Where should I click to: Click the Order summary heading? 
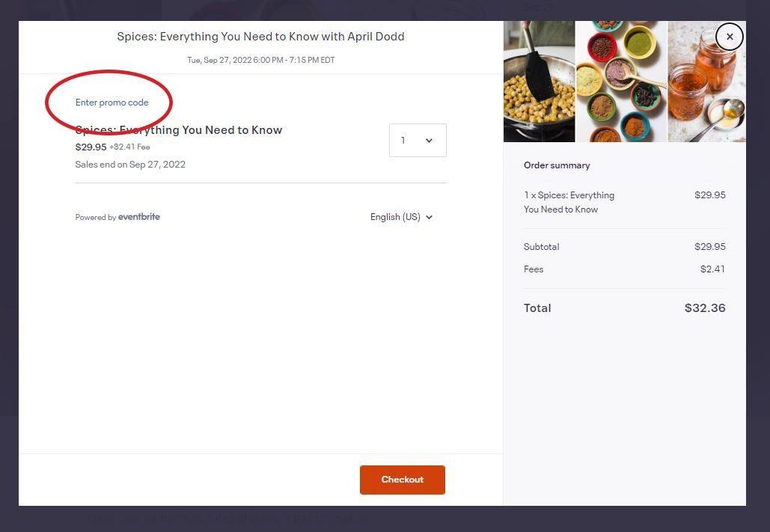click(x=557, y=165)
